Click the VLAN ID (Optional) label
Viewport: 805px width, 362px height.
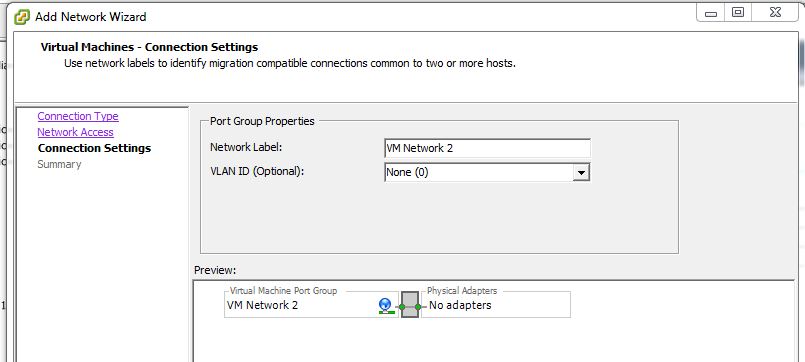click(x=257, y=171)
